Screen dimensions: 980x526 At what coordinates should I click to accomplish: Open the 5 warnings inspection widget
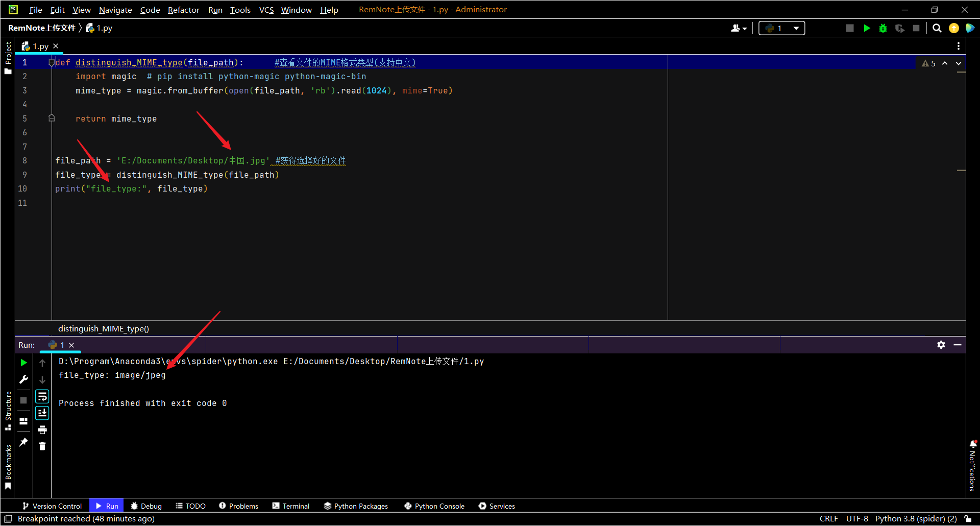928,63
